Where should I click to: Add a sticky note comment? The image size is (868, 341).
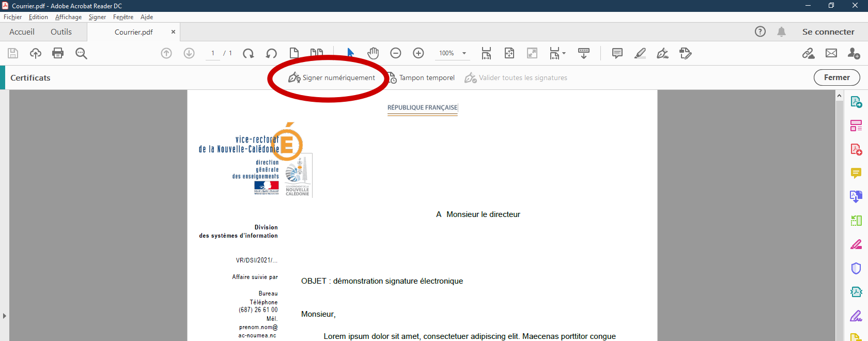pyautogui.click(x=617, y=53)
